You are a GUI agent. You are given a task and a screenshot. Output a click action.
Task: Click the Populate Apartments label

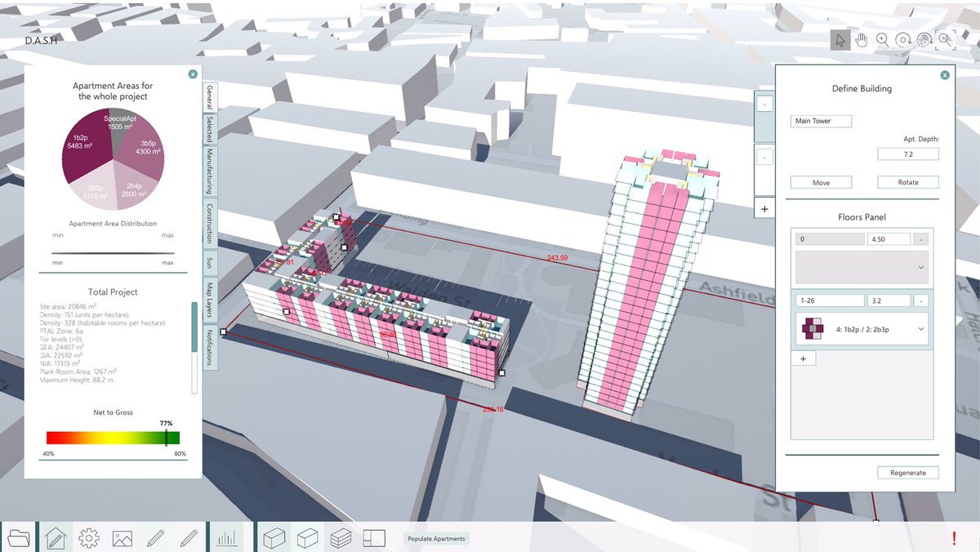pyautogui.click(x=437, y=538)
